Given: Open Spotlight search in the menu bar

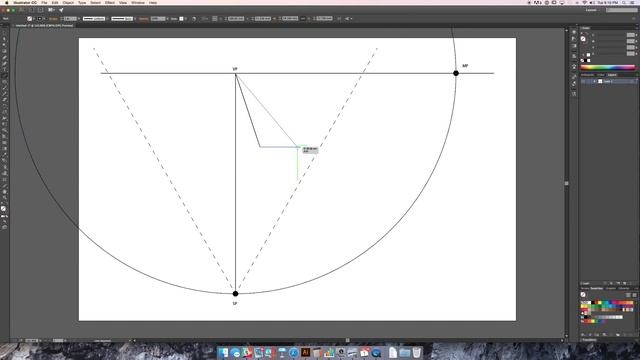Looking at the screenshot, I should (624, 2).
